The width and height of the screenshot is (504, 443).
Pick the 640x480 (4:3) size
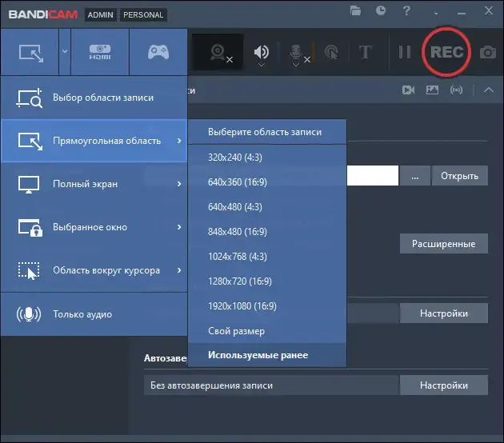pos(267,207)
